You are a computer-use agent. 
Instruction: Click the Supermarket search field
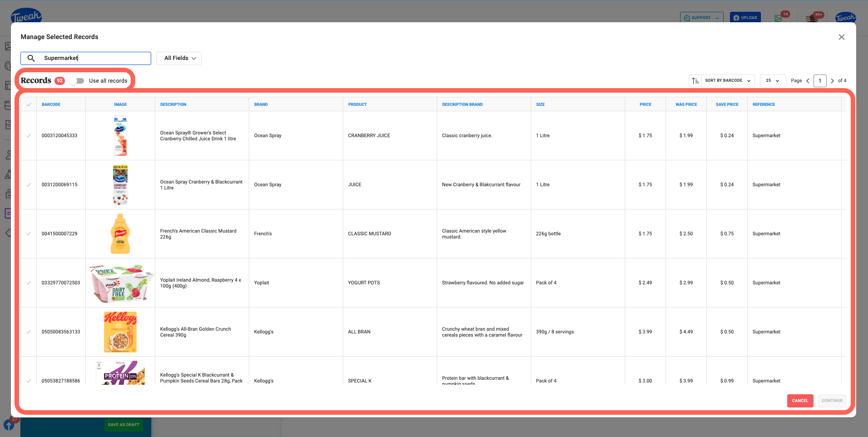[86, 58]
